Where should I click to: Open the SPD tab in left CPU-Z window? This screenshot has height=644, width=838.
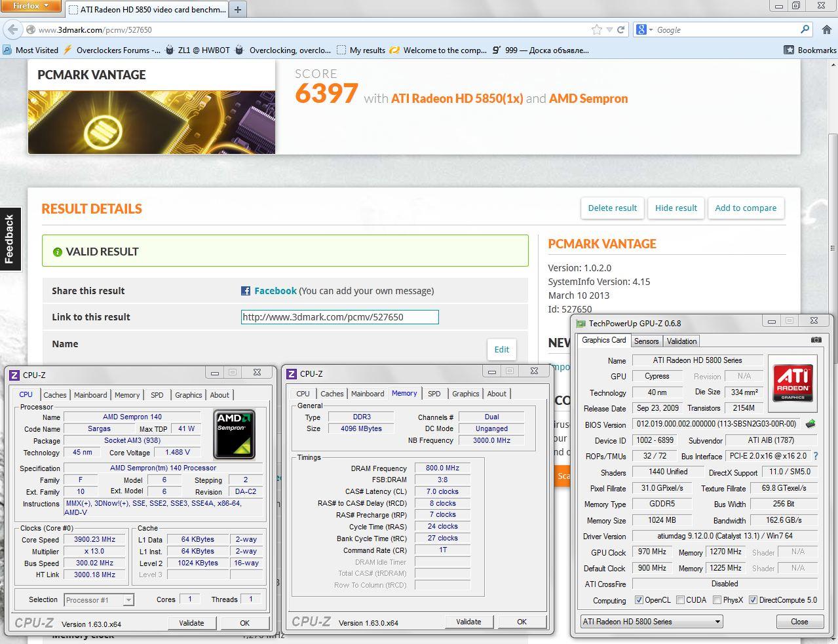[157, 395]
